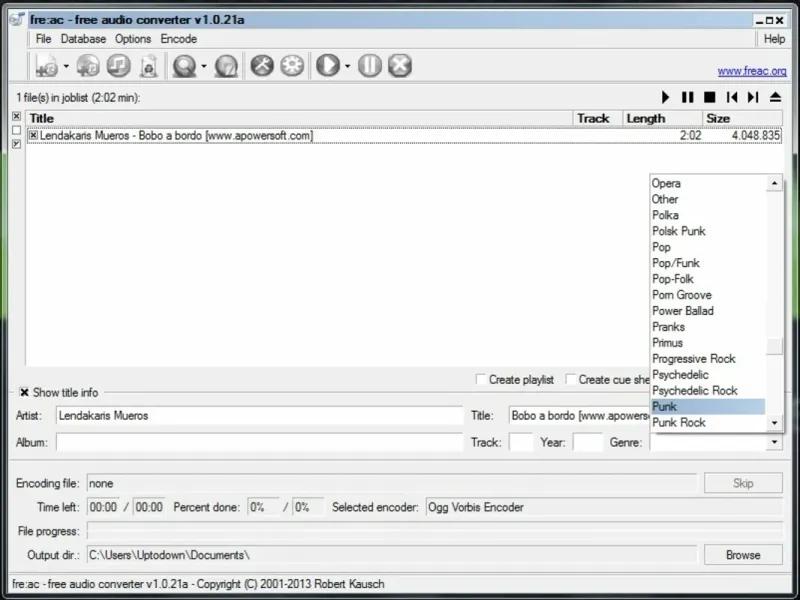Click the CDDB query magnifier icon
Screen dimensions: 800x600
184,66
